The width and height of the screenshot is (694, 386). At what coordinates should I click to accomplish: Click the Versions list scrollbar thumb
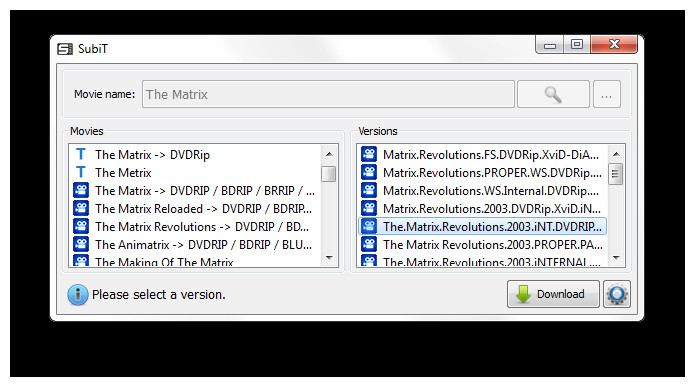pyautogui.click(x=616, y=174)
